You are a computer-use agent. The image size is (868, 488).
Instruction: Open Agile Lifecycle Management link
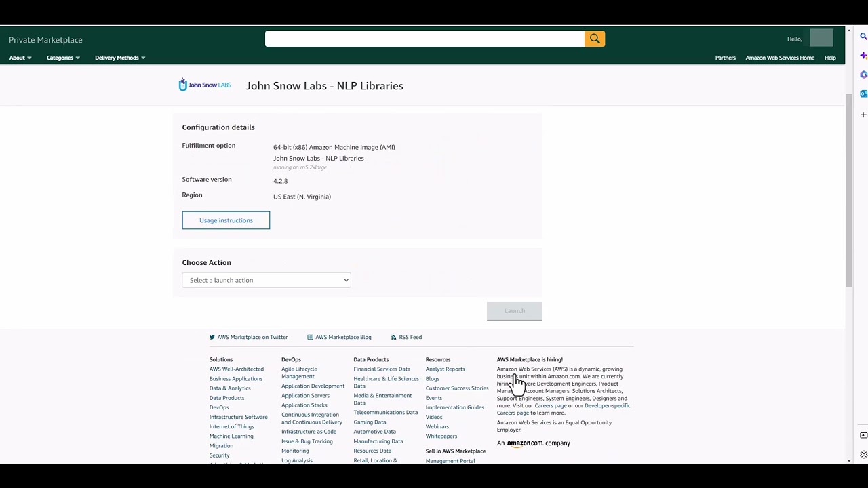[x=299, y=373]
